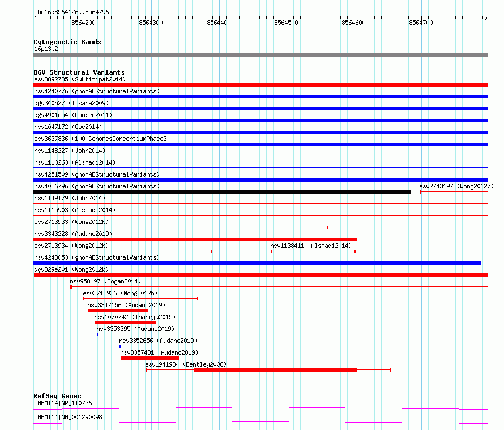Viewport: 504px width, 430px height.
Task: Click ruler position 8564700
Action: (x=421, y=23)
